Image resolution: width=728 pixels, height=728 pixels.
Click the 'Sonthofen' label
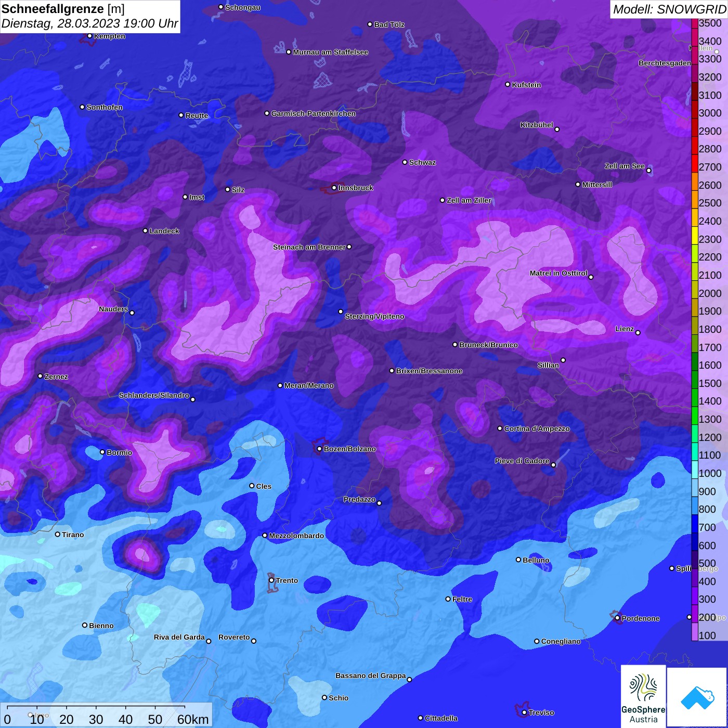pos(105,107)
